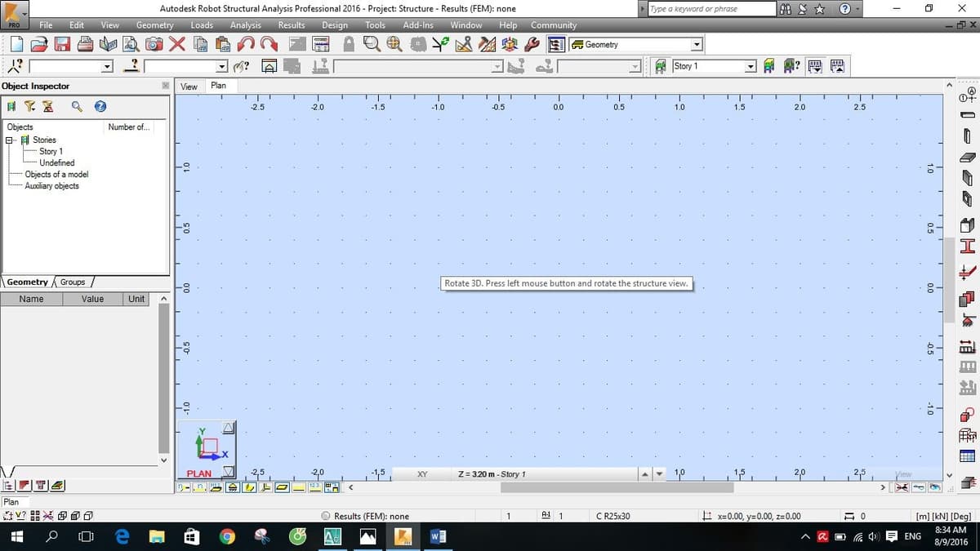Click the Object Inspector filter funnel icon
This screenshot has width=980, height=551.
29,106
